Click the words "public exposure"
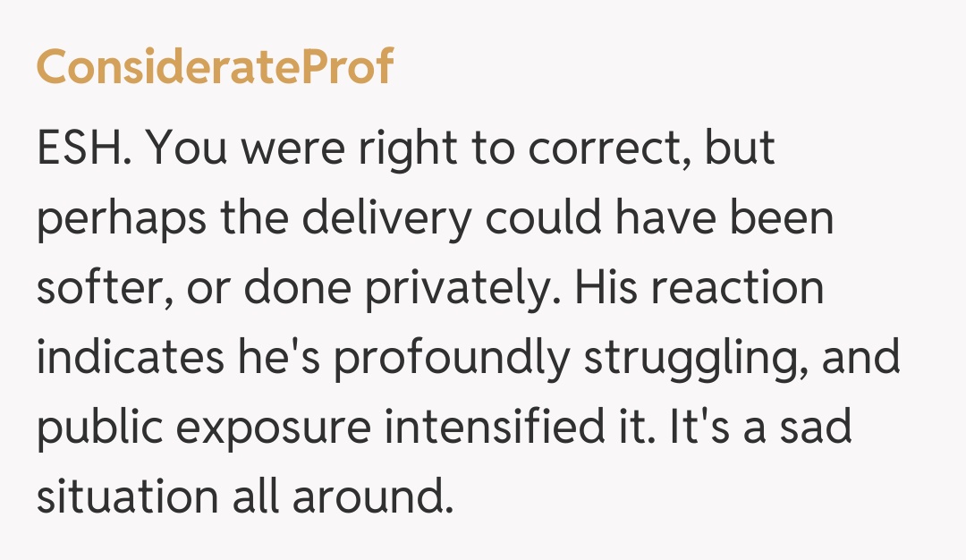The image size is (966, 560). 204,427
